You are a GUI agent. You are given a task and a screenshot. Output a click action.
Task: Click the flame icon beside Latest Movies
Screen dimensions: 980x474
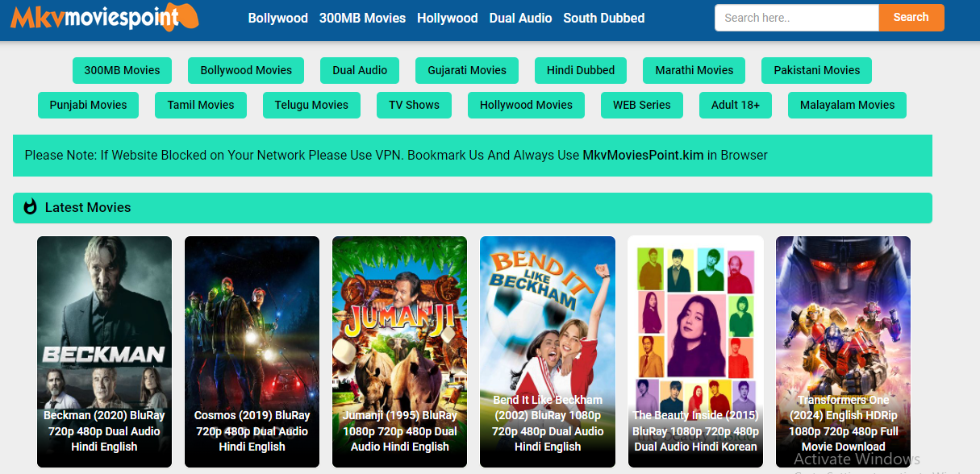coord(31,207)
